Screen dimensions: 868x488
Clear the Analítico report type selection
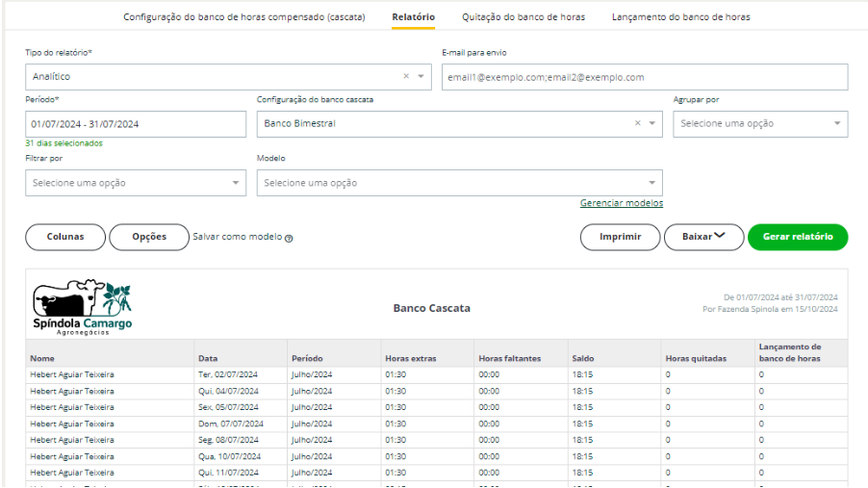(406, 76)
